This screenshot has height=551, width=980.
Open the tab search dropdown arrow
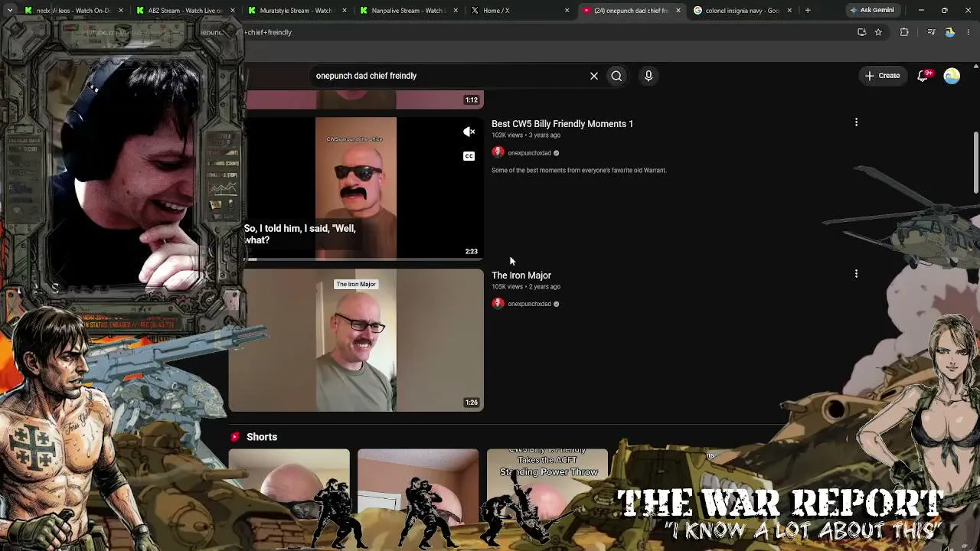coord(10,11)
